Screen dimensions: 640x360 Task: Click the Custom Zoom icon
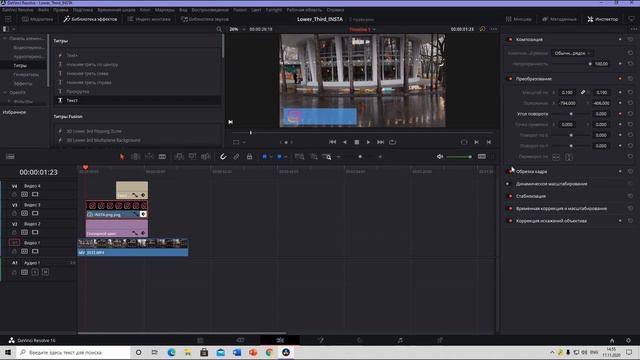(x=327, y=157)
